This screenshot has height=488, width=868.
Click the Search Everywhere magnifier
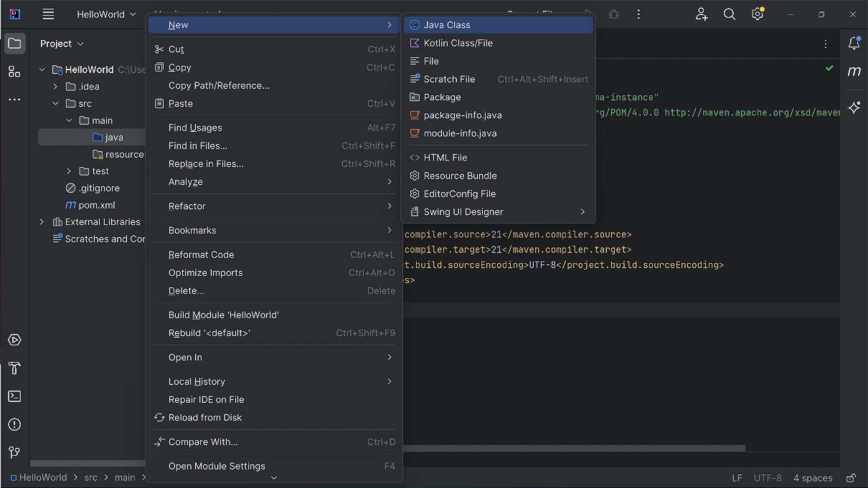730,14
